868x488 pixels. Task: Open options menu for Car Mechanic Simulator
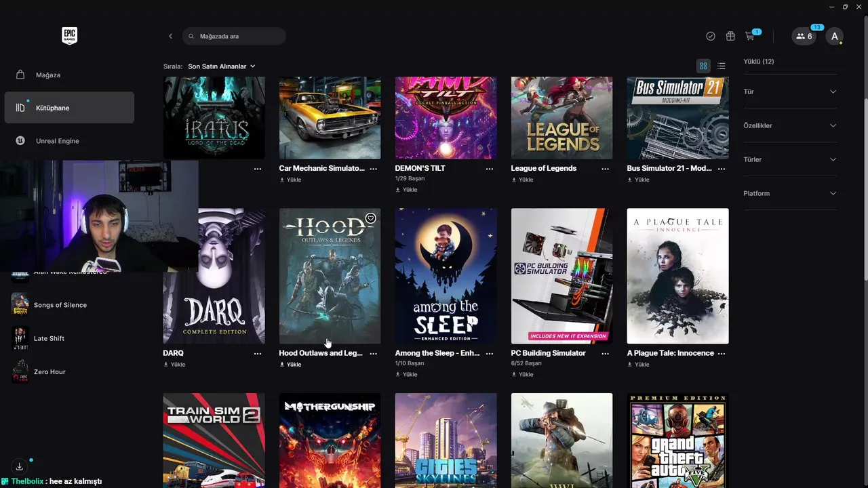[x=374, y=169]
